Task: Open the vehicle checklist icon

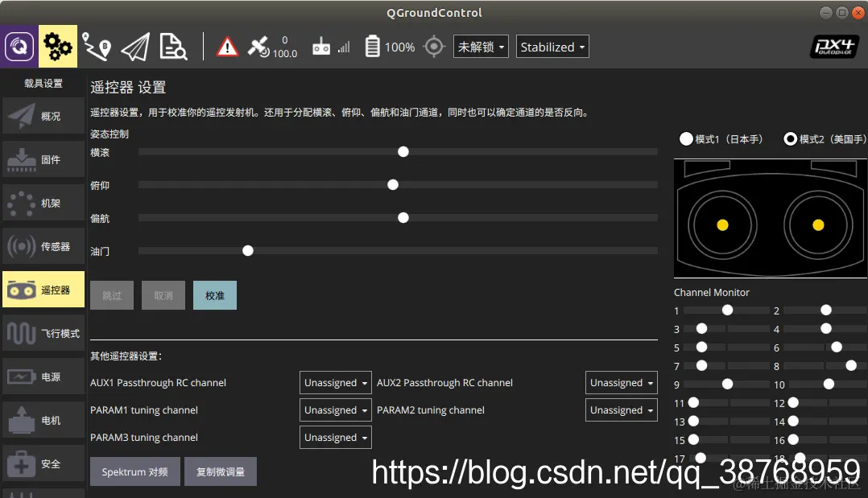Action: [x=172, y=46]
